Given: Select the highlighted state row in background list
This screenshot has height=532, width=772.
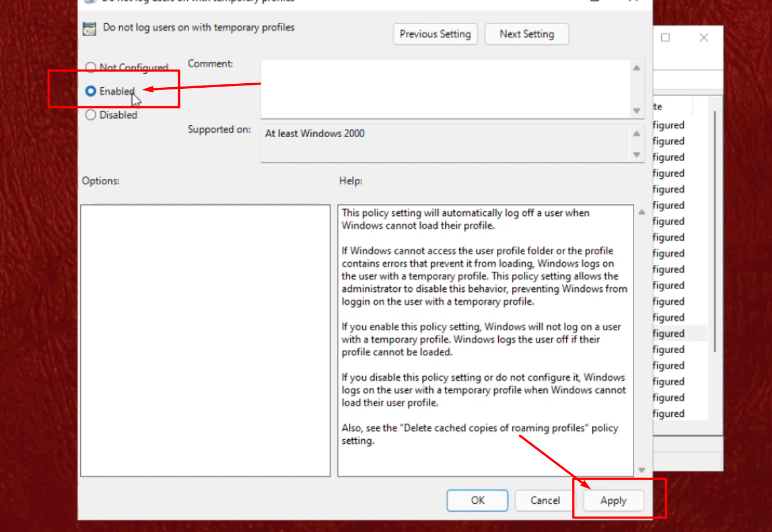Looking at the screenshot, I should 680,333.
